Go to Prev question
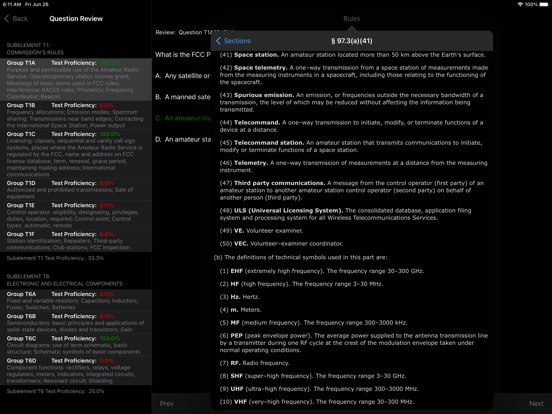Screen dimensions: 552x414 coord(167,403)
